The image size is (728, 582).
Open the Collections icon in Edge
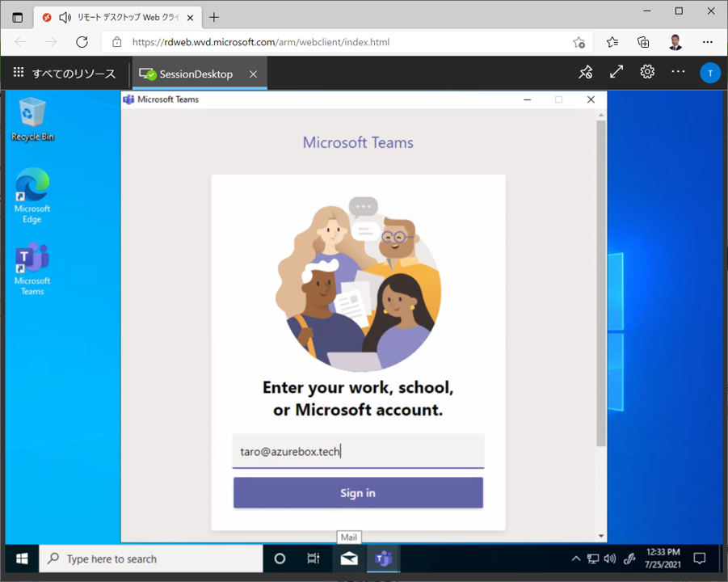coord(643,42)
